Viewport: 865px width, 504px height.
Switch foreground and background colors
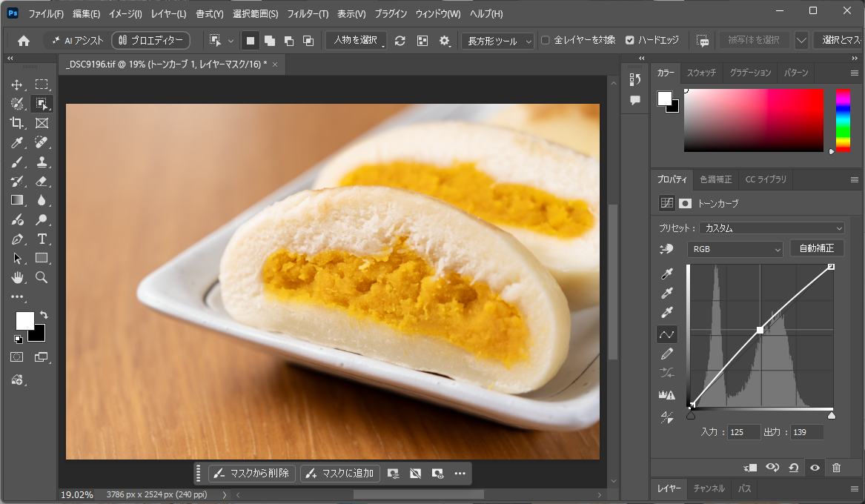44,315
